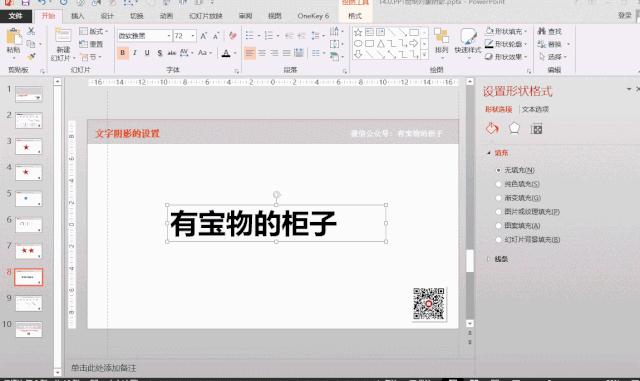
Task: Center align the text
Action: click(x=262, y=53)
